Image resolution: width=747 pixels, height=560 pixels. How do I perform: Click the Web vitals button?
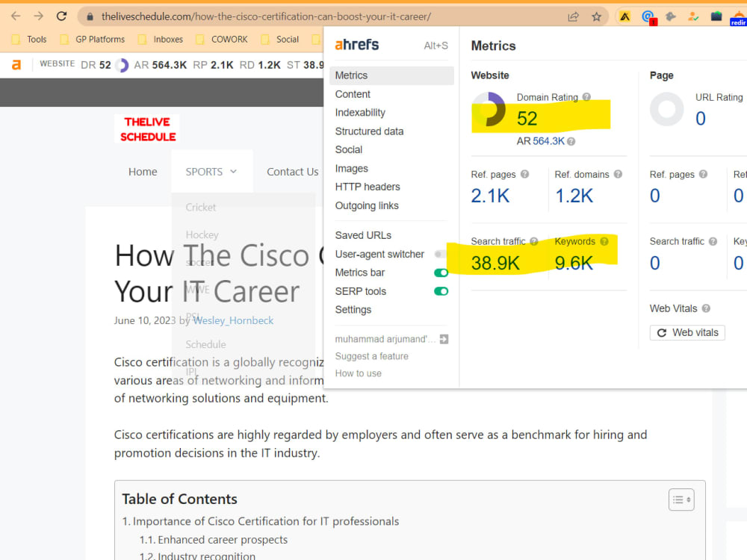(687, 332)
